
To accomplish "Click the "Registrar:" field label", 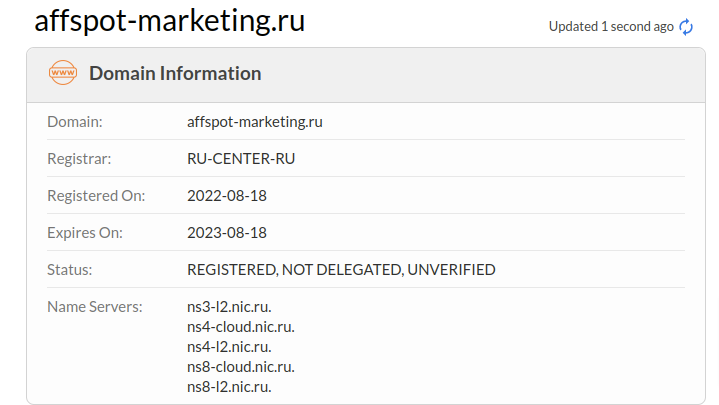I will coord(79,158).
